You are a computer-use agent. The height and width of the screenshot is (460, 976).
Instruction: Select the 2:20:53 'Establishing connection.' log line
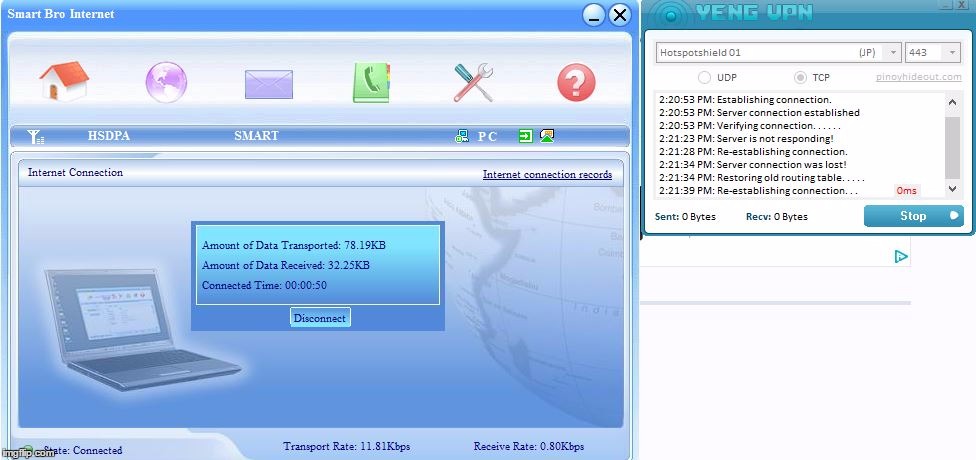tap(746, 100)
